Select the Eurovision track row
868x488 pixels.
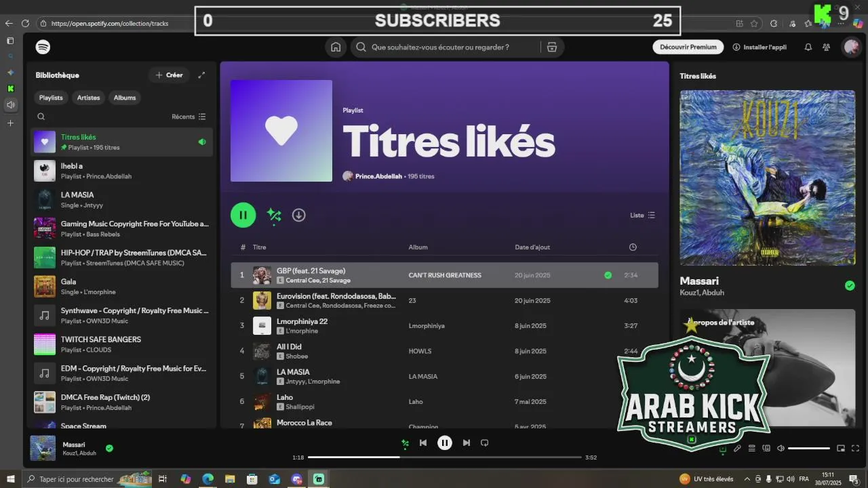444,300
